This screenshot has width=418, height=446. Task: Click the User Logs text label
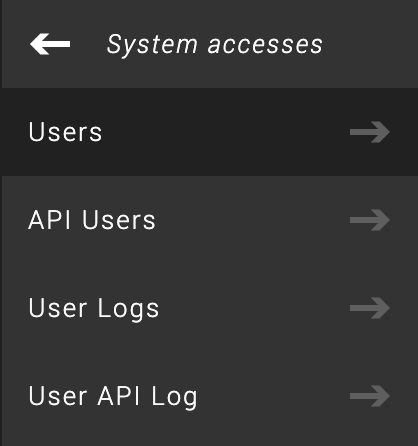(94, 309)
